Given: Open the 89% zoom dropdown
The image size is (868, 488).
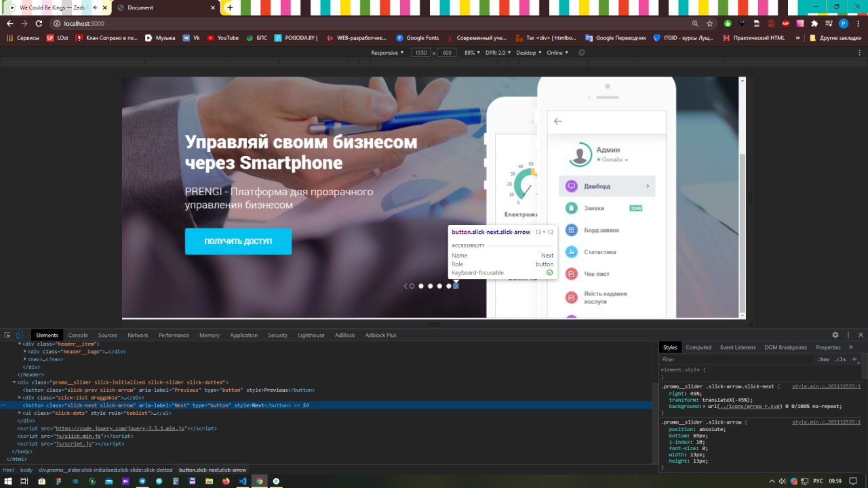Looking at the screenshot, I should click(x=472, y=53).
